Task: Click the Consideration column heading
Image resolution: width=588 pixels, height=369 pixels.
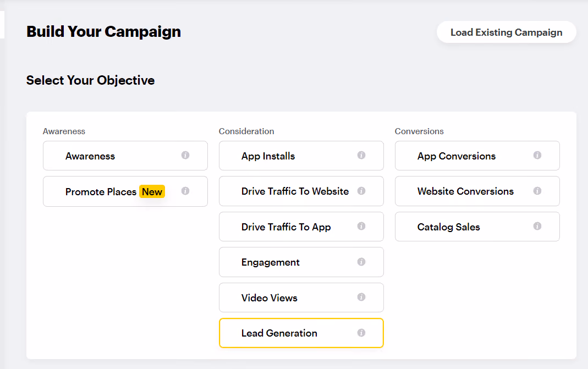Action: tap(246, 131)
